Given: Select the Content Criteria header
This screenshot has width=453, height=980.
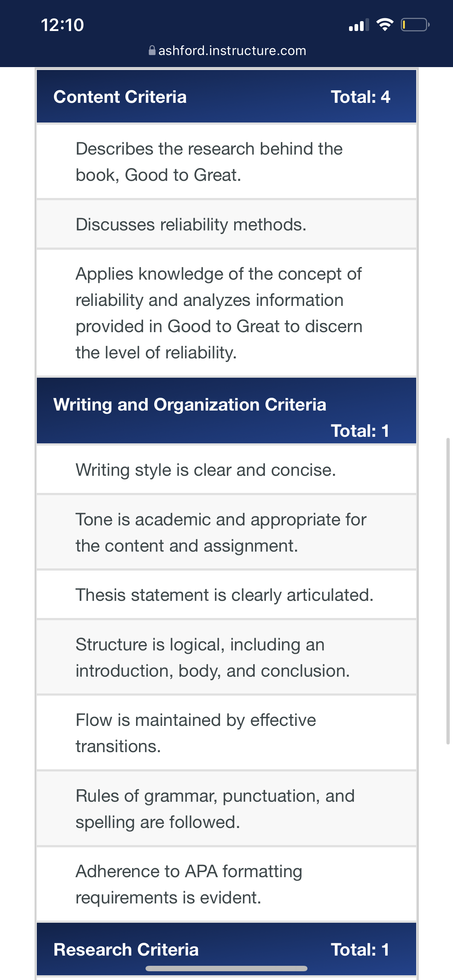Looking at the screenshot, I should point(226,96).
